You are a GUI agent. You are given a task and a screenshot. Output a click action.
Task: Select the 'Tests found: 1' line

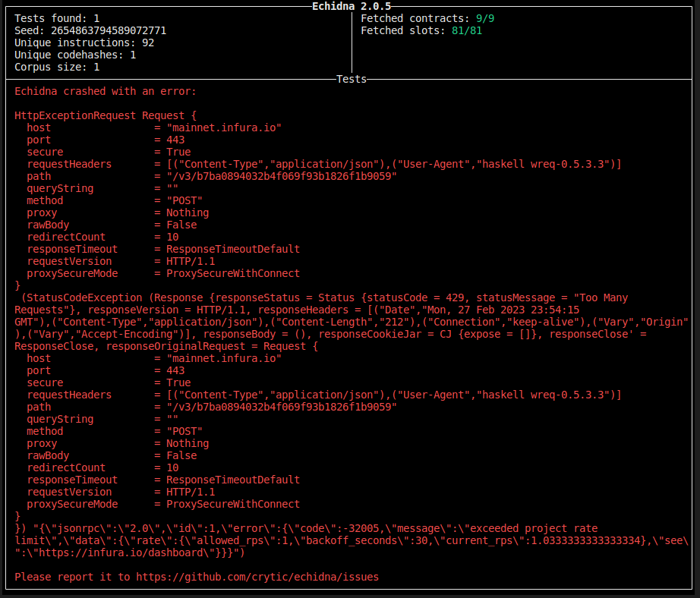(57, 18)
